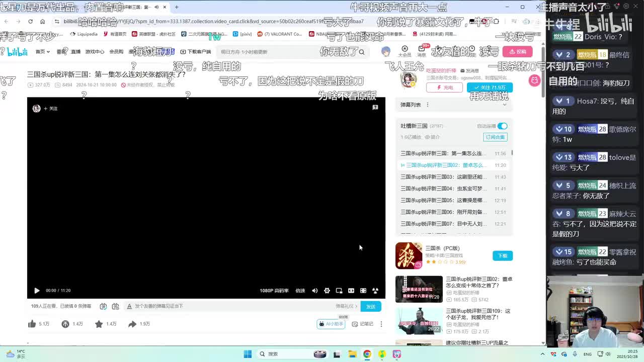Go to 直播 live section
This screenshot has height=362, width=644.
pyautogui.click(x=75, y=52)
